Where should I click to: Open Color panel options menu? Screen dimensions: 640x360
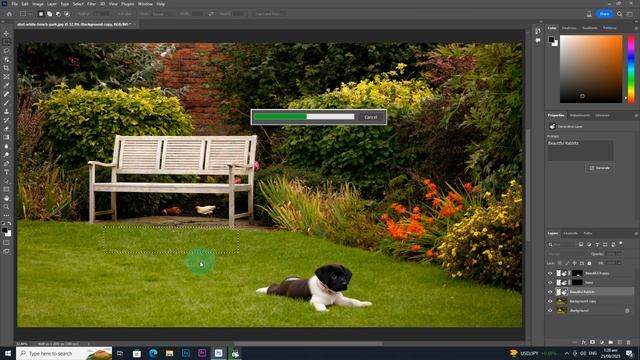[636, 28]
